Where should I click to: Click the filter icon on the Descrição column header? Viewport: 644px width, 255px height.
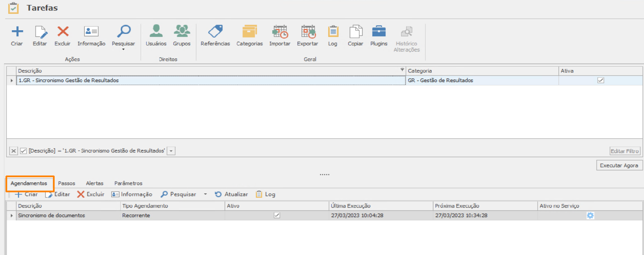[x=402, y=70]
